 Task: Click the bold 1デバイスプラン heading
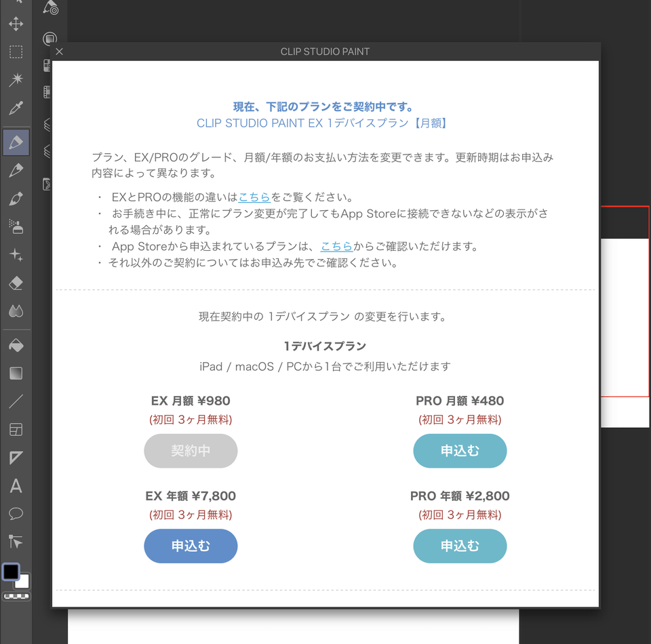tap(325, 346)
